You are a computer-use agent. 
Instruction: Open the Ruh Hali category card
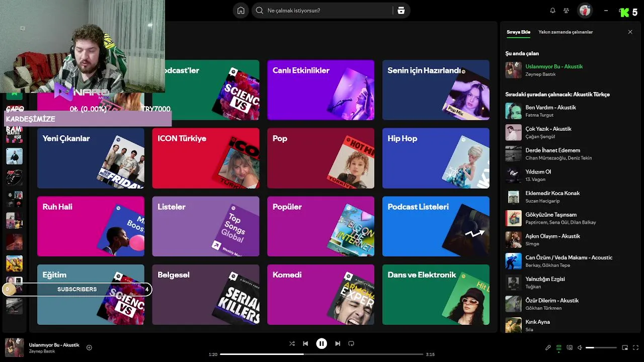(x=91, y=226)
